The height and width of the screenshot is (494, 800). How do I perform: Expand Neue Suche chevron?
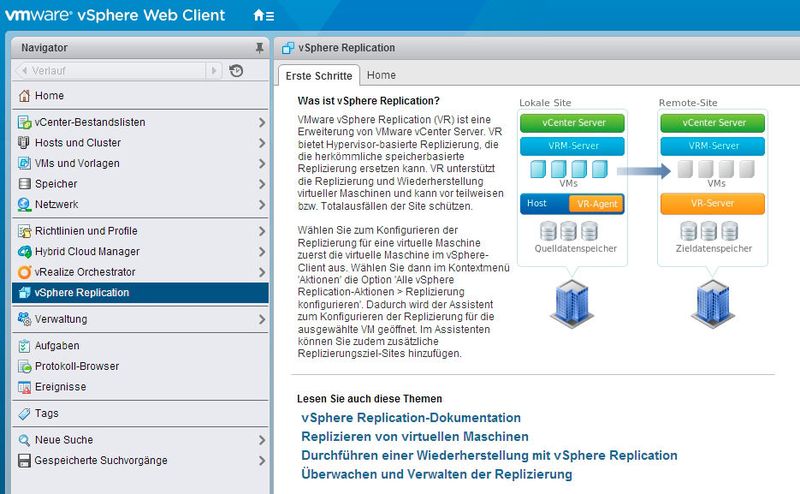coord(262,440)
